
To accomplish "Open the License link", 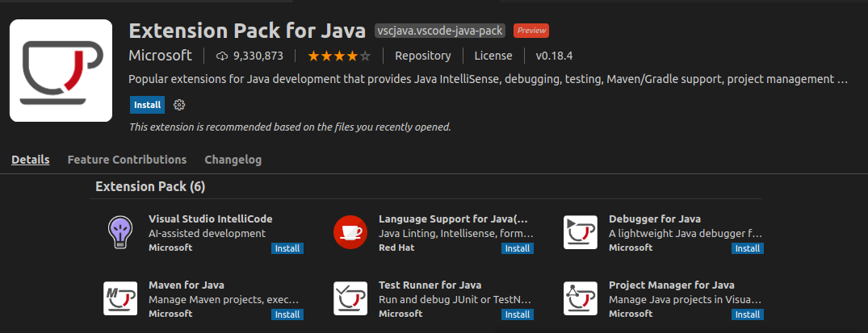I will 493,56.
